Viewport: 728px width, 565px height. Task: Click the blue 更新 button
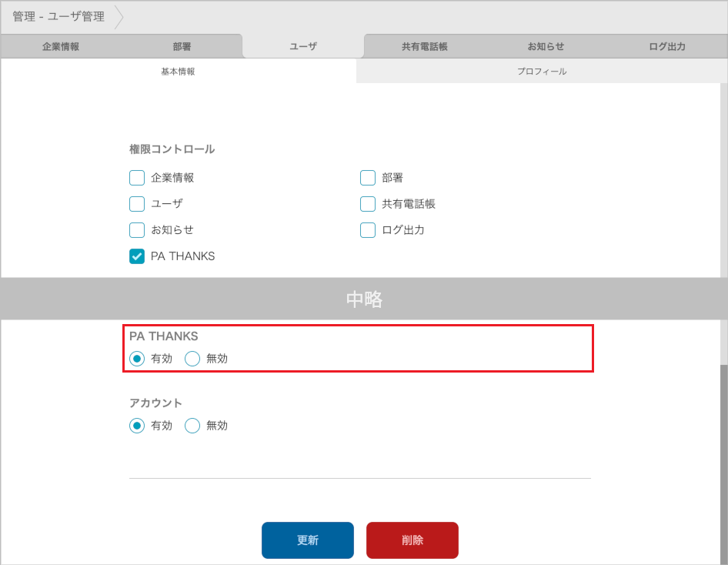pos(308,540)
